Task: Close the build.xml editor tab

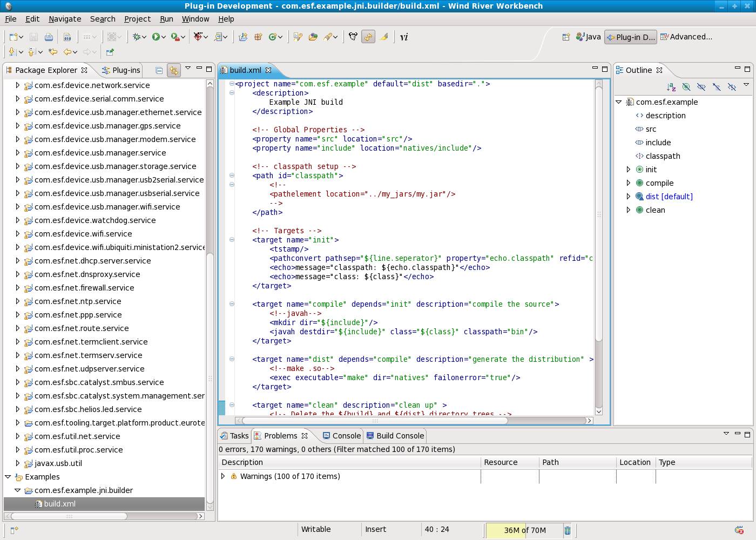Action: click(x=268, y=70)
